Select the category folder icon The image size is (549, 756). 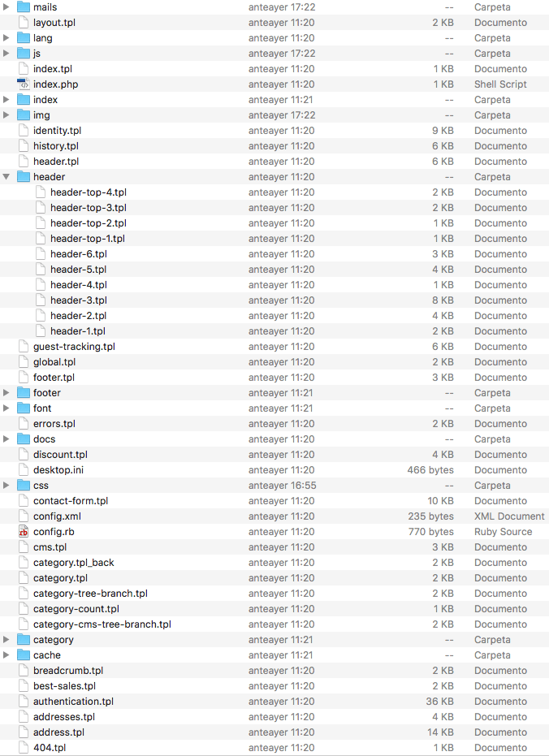(x=23, y=640)
